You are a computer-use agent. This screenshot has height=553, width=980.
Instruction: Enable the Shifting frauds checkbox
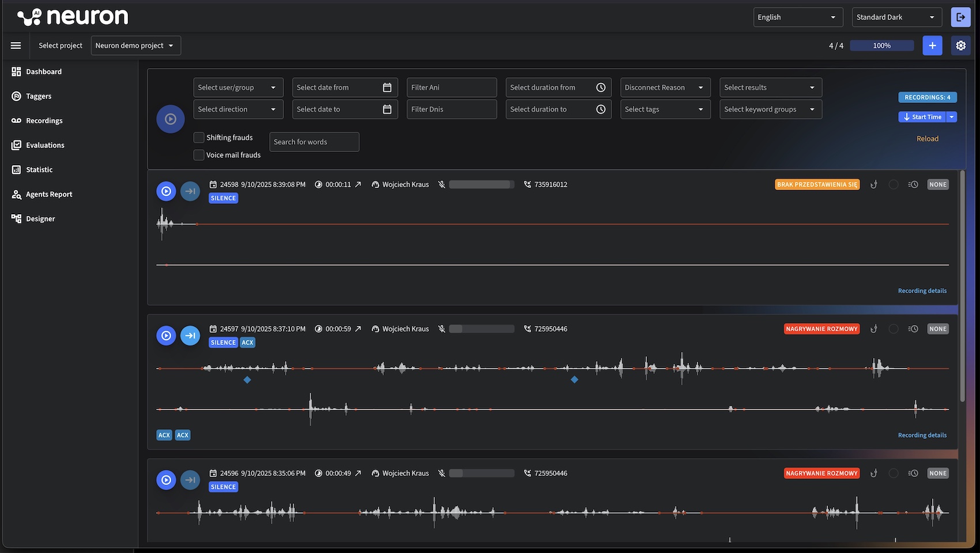pos(199,138)
